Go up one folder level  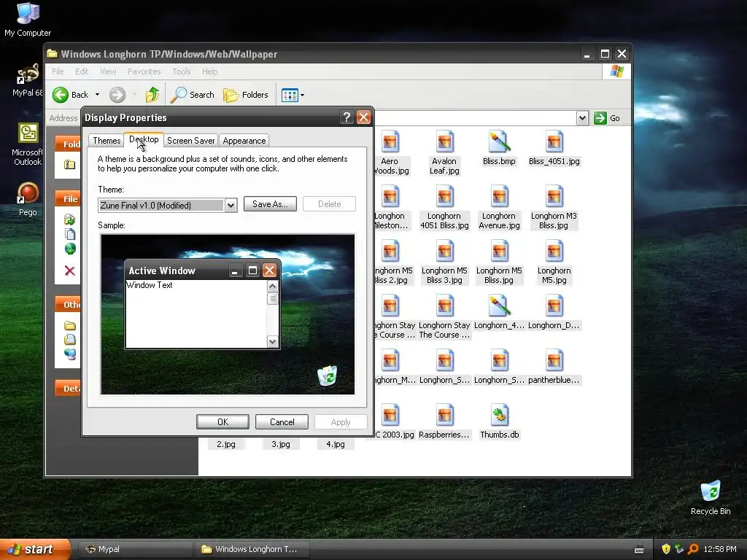tap(152, 95)
